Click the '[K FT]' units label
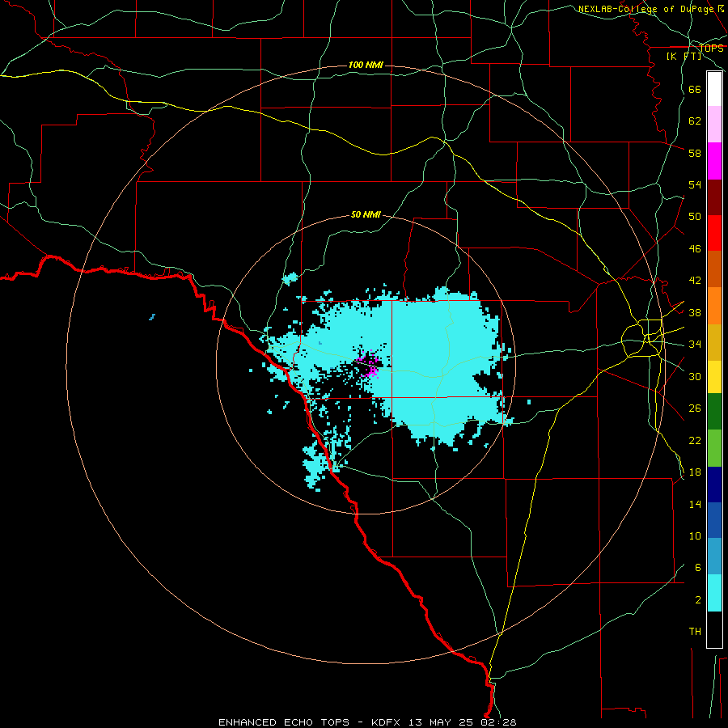This screenshot has width=728, height=728. pos(684,56)
